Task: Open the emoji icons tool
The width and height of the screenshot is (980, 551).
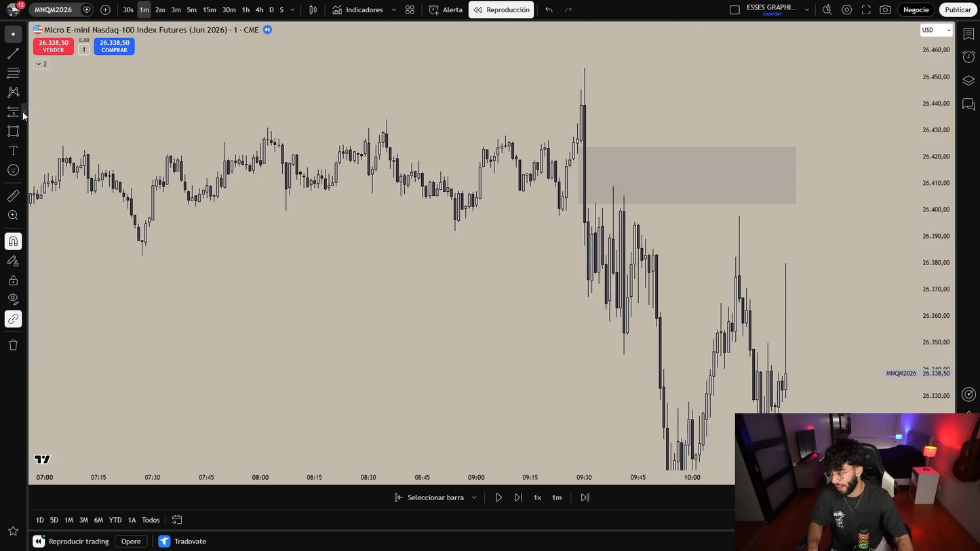Action: point(13,170)
